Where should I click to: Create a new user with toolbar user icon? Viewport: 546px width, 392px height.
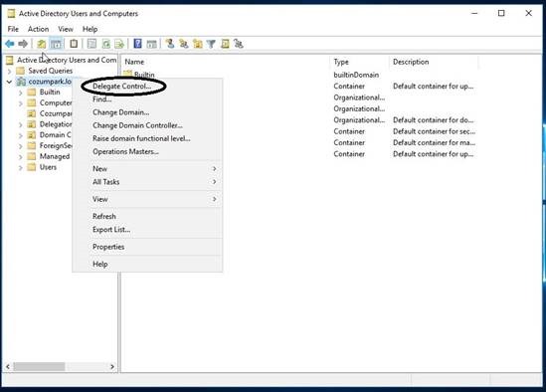coord(170,44)
